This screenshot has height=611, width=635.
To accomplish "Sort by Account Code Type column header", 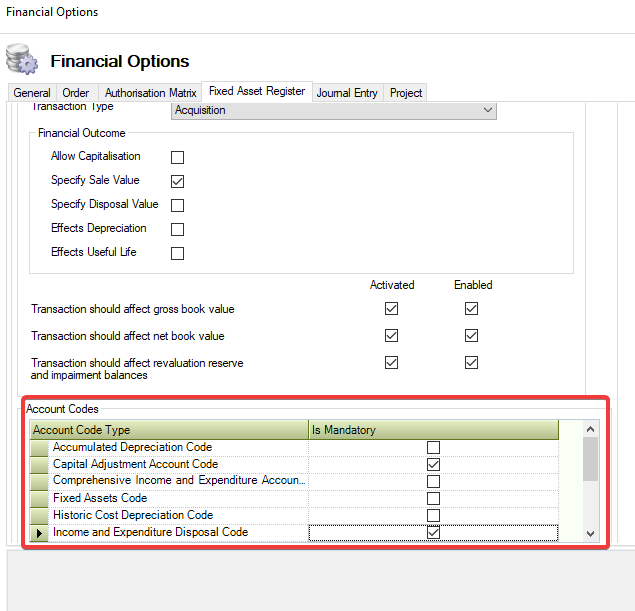I will 168,430.
